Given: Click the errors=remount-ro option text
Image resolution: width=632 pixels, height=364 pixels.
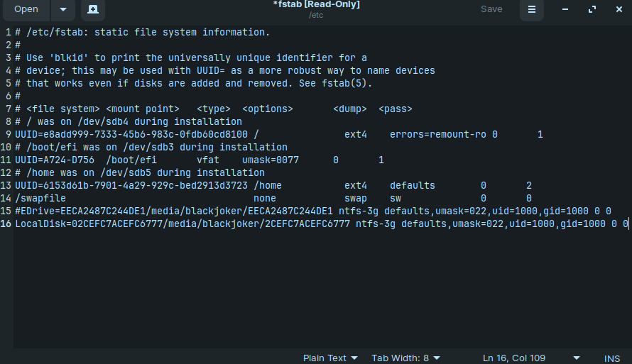Looking at the screenshot, I should point(437,135).
